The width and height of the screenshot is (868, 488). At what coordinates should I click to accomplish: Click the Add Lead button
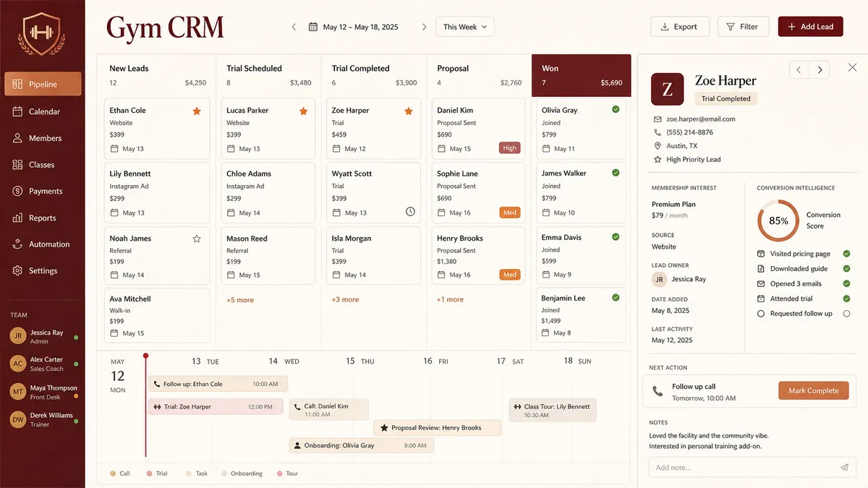coord(811,27)
